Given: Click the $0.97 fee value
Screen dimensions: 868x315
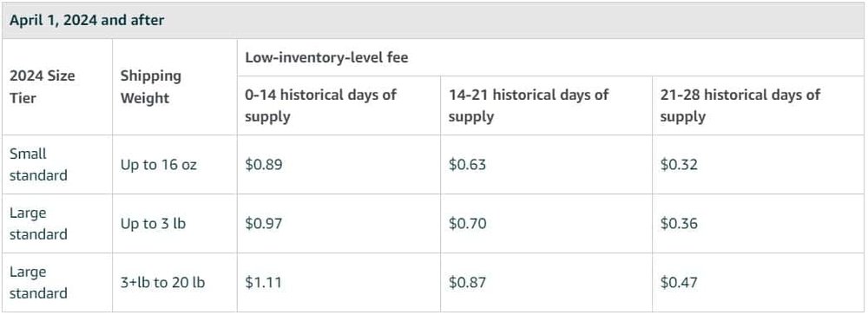Looking at the screenshot, I should coord(264,224).
